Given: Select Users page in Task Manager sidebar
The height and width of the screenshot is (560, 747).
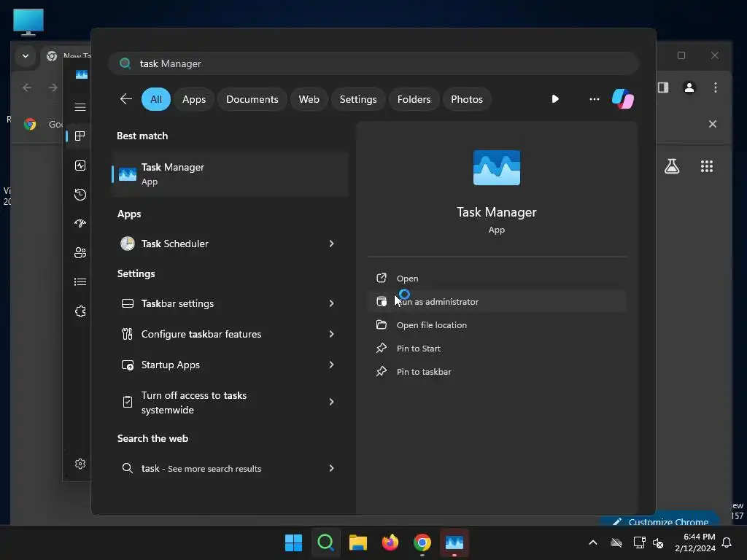Looking at the screenshot, I should click(80, 253).
